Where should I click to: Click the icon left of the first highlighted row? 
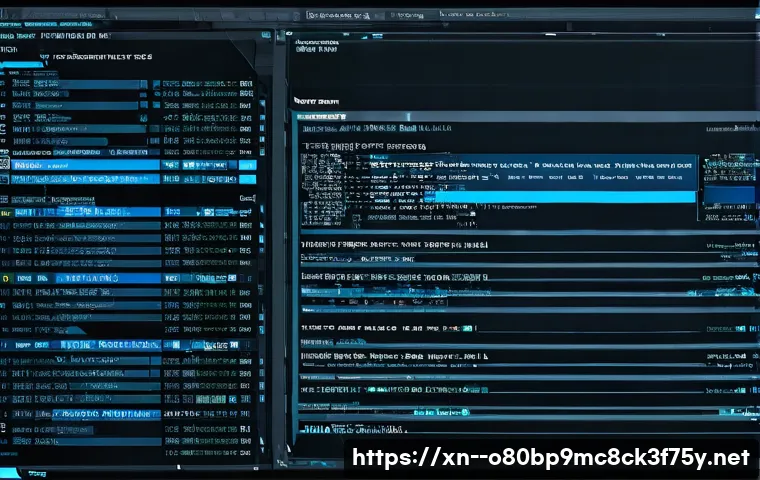pos(6,165)
